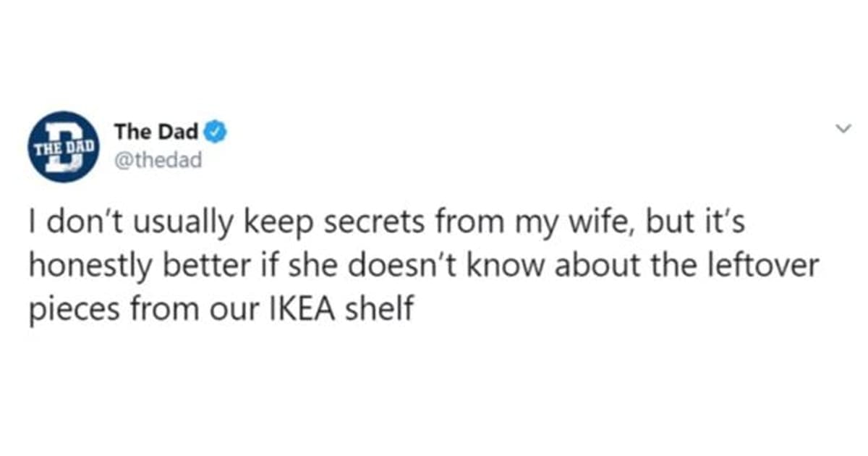Click the 'THE DAD' banner inside avatar
Viewport: 868px width, 456px height.
[65, 145]
